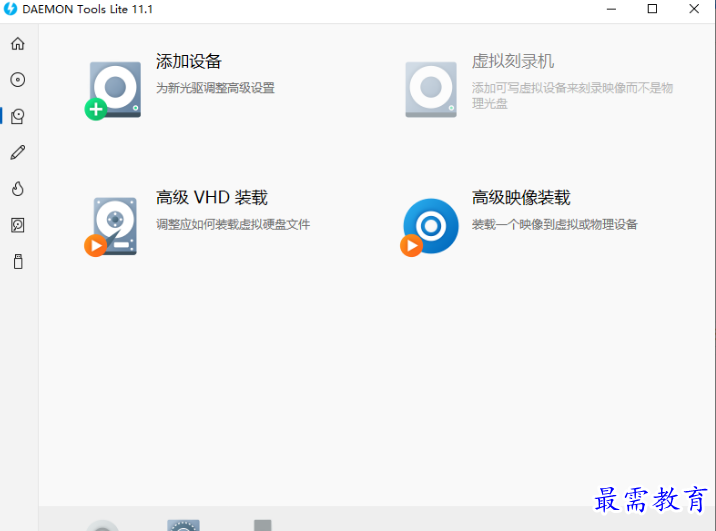
Task: Maximize the DAEMON Tools Lite window
Action: point(653,9)
